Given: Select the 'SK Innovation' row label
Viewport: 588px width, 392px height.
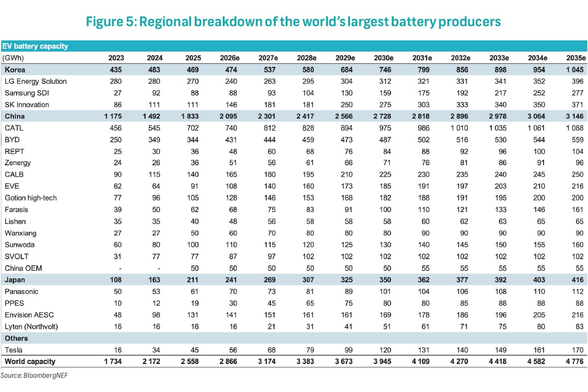Looking at the screenshot, I should (27, 105).
